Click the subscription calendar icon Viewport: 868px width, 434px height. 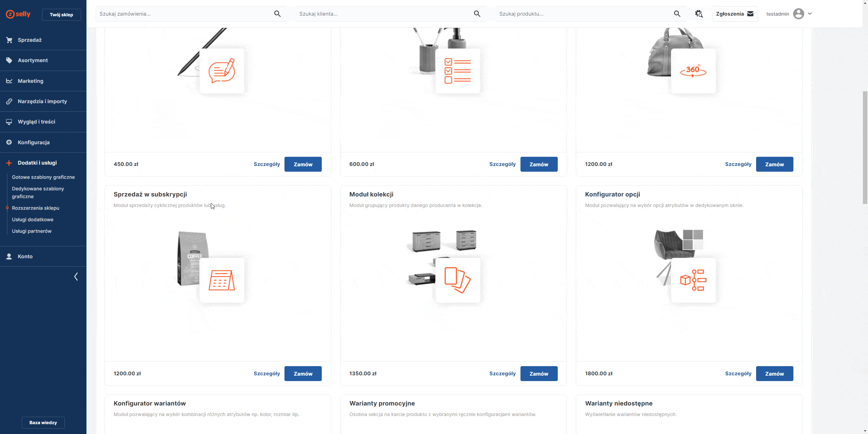coord(222,280)
